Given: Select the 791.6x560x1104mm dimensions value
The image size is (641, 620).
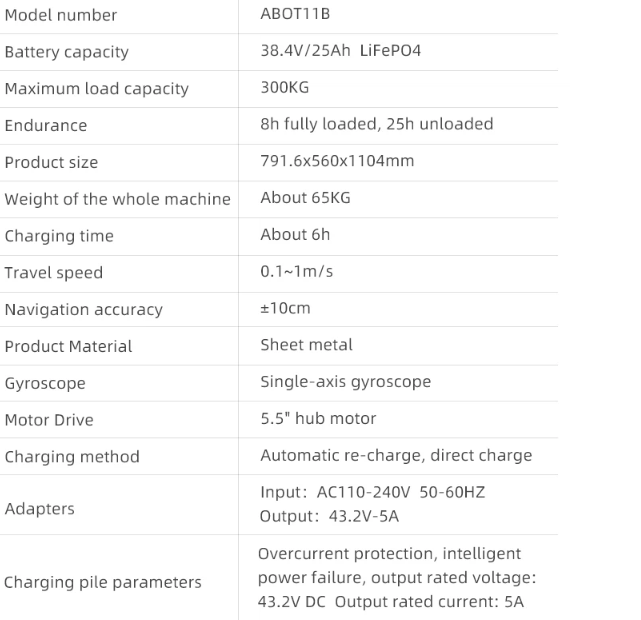Looking at the screenshot, I should point(336,161).
